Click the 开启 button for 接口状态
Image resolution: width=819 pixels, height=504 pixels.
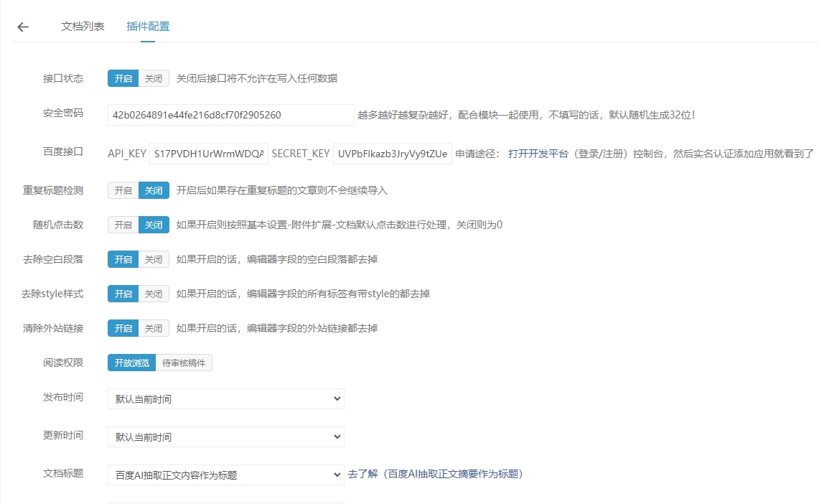pyautogui.click(x=123, y=78)
